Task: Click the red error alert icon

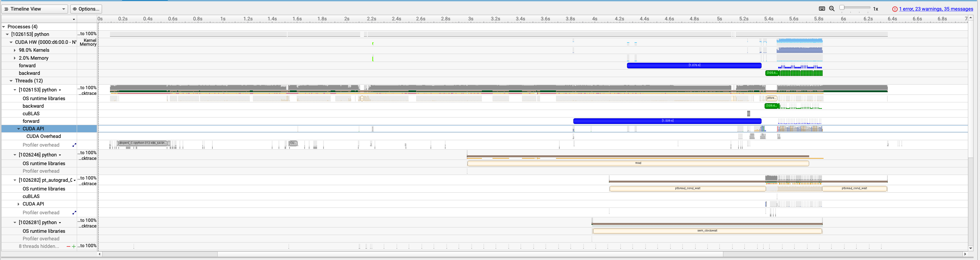Action: point(895,9)
